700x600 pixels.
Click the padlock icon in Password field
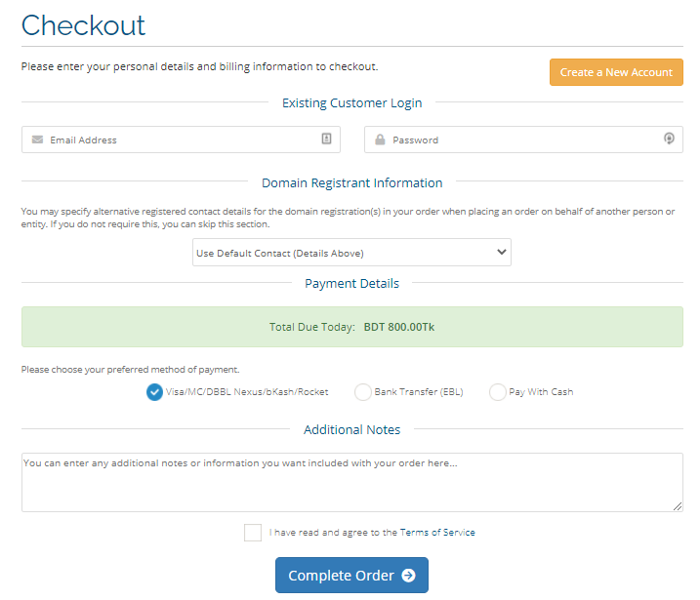coord(380,140)
